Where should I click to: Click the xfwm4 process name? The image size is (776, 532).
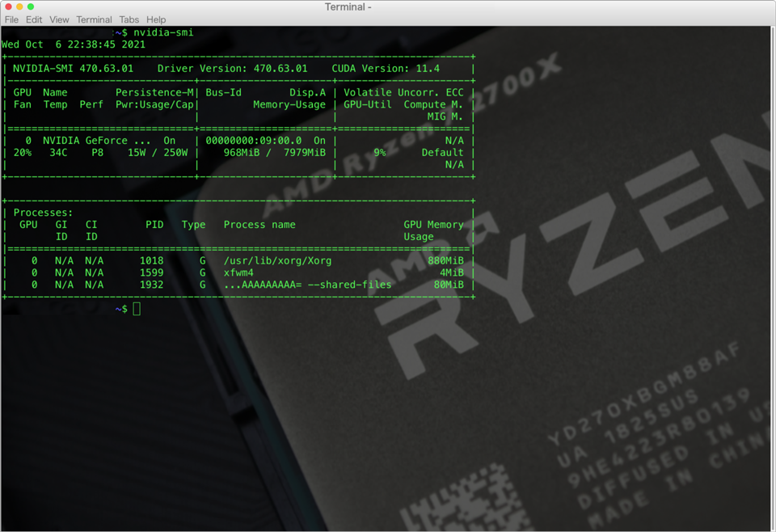tap(238, 273)
